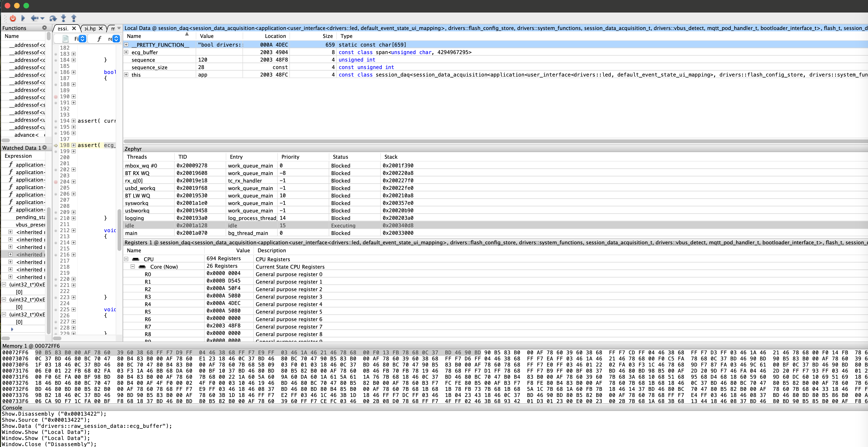Set a breakpoint at line 194 dot

56,121
